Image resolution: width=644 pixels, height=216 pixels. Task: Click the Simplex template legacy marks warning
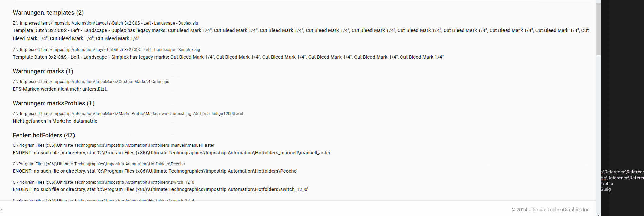click(228, 57)
